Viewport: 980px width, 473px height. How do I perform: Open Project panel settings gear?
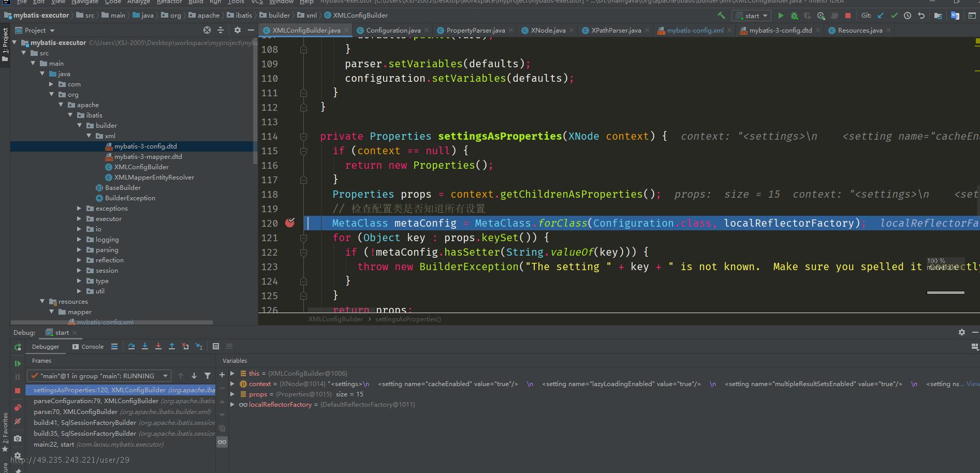(x=238, y=30)
